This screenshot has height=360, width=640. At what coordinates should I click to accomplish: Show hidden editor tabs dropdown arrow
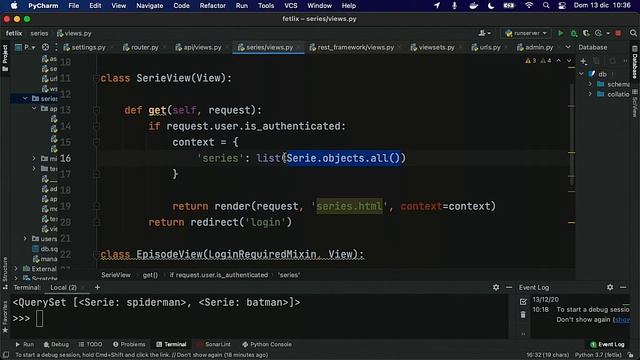click(x=568, y=47)
